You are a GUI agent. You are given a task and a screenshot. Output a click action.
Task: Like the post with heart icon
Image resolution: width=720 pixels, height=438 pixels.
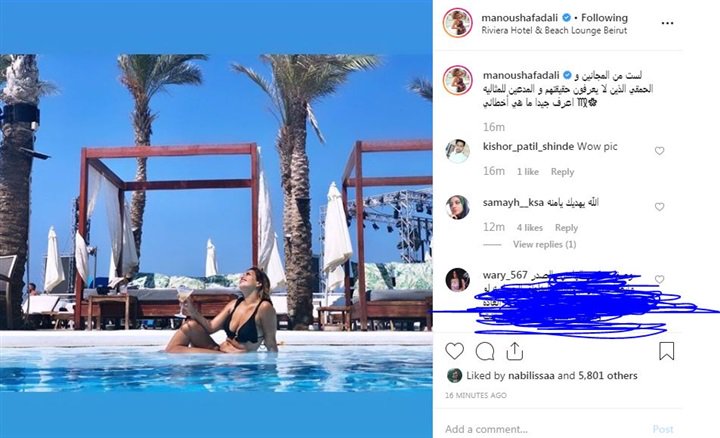point(455,351)
